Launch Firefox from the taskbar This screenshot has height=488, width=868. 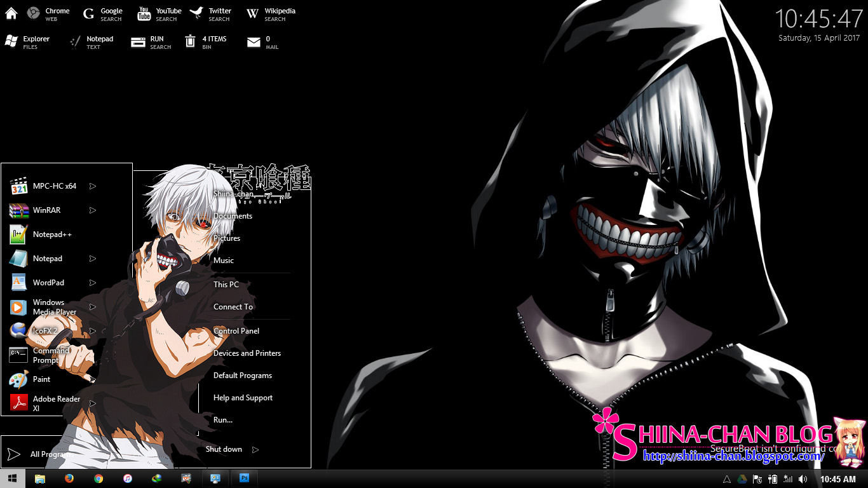pyautogui.click(x=69, y=478)
